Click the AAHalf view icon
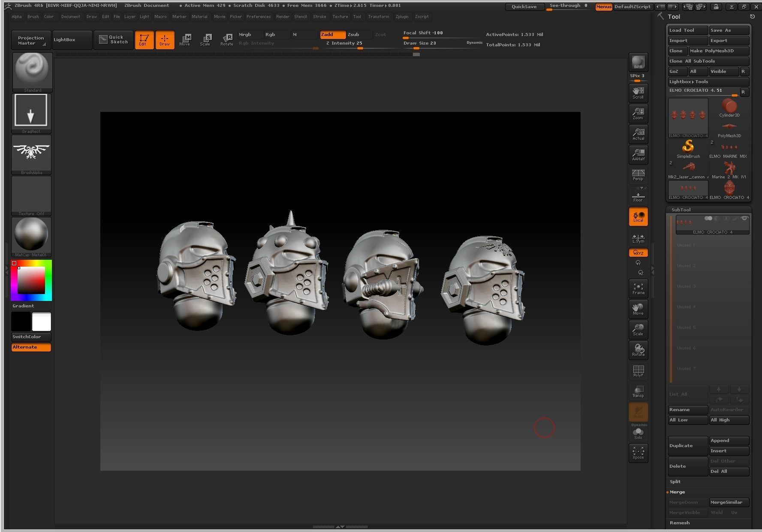This screenshot has width=762, height=532. click(638, 154)
